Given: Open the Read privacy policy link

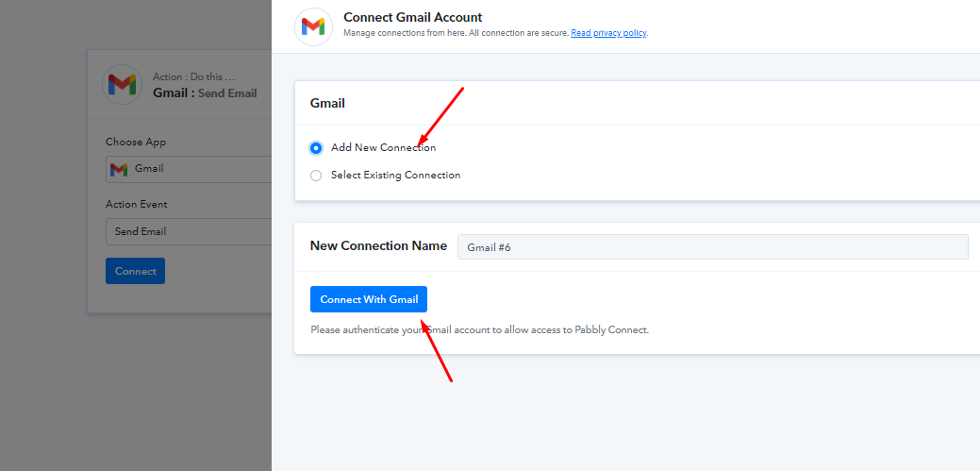Looking at the screenshot, I should click(x=608, y=33).
